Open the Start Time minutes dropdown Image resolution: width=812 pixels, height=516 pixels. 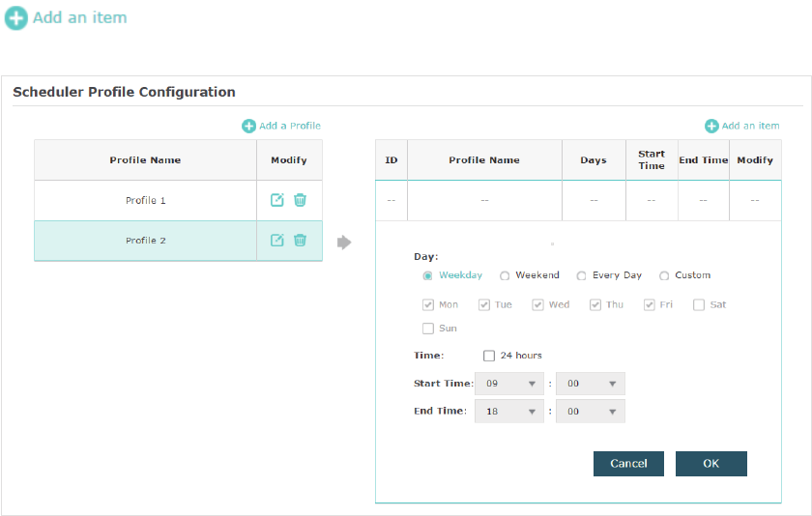pos(591,384)
